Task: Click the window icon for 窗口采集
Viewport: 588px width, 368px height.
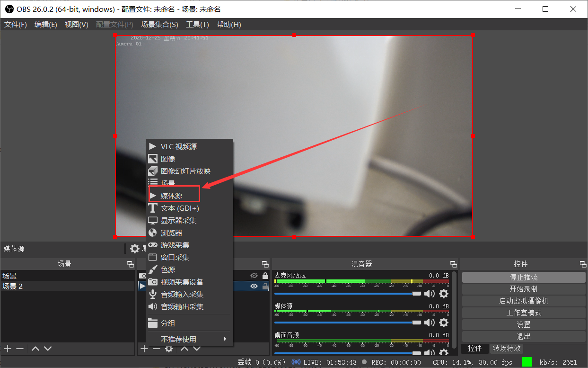Action: [152, 258]
